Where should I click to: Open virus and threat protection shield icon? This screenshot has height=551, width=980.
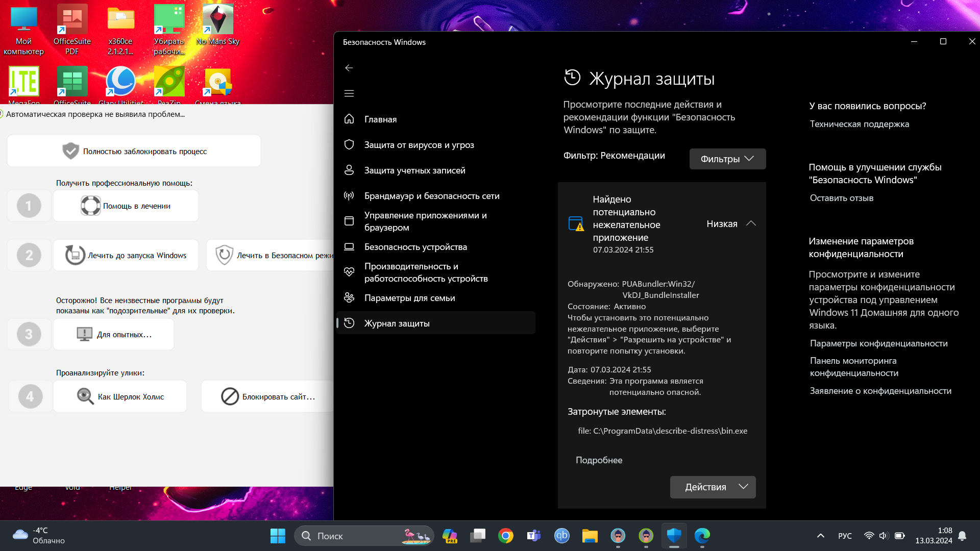[349, 145]
